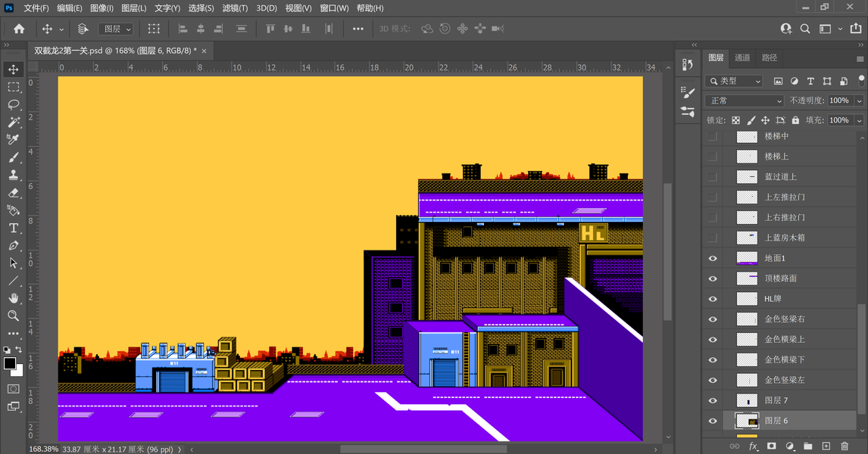Image resolution: width=868 pixels, height=454 pixels.
Task: Open the fill 填充 slider arrow
Action: coord(859,120)
